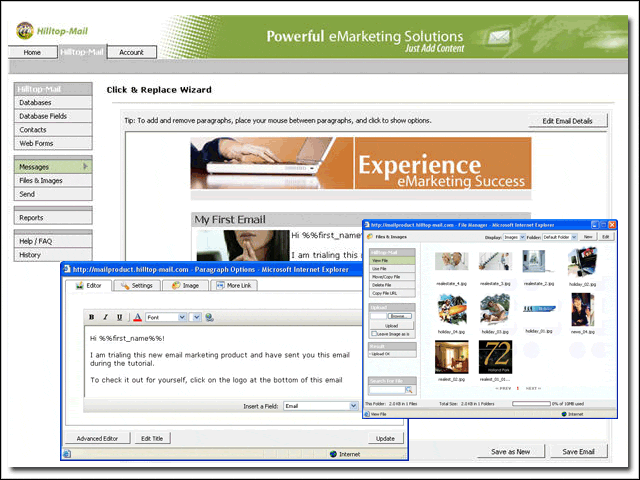
Task: Click the globe insert-link icon in editor toolbar
Action: [x=209, y=317]
